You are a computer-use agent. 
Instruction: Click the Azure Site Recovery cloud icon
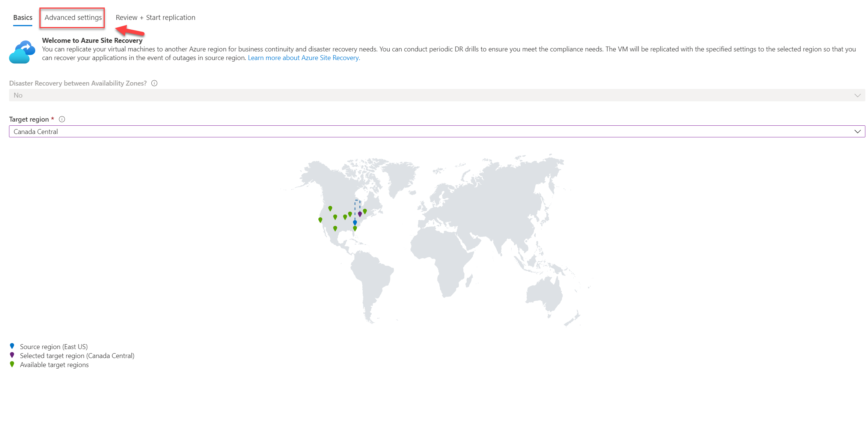pos(22,52)
